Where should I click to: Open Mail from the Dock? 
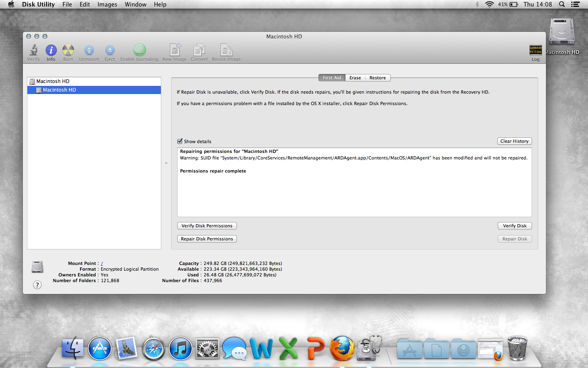pos(127,348)
